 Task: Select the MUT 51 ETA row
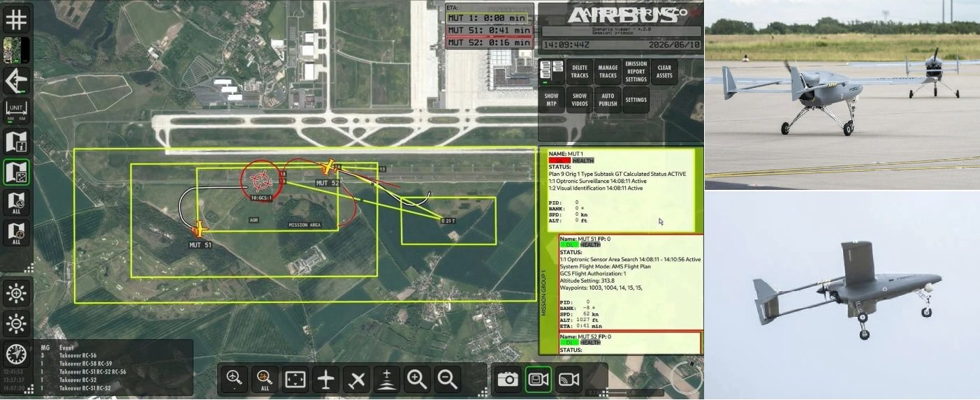[x=489, y=30]
